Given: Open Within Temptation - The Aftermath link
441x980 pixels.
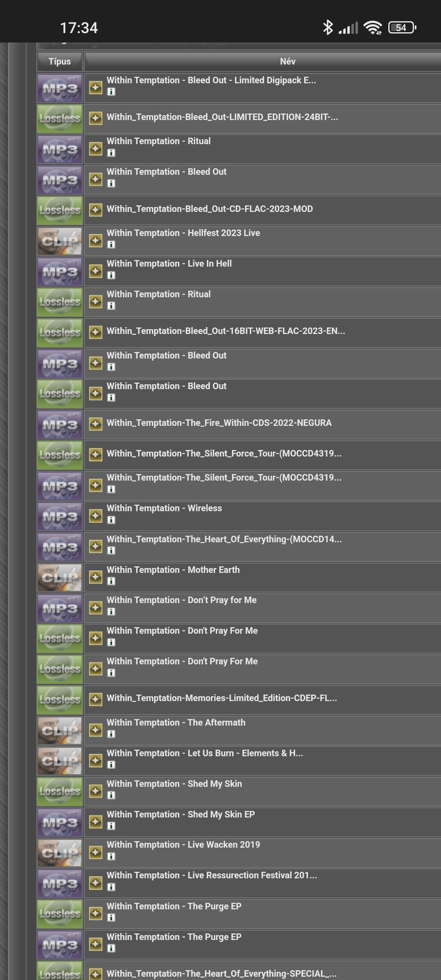Looking at the screenshot, I should [176, 722].
